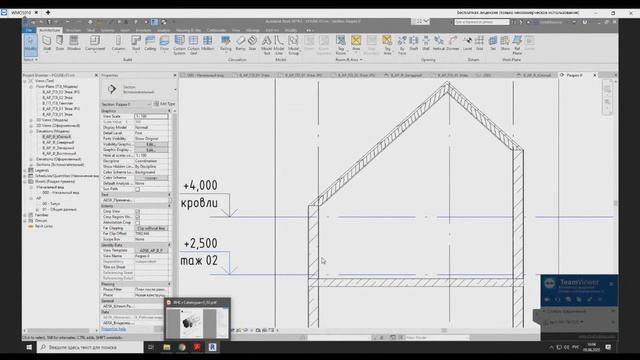The height and width of the screenshot is (360, 640).
Task: Toggle the Crop Region Visible checkbox
Action: click(x=138, y=217)
